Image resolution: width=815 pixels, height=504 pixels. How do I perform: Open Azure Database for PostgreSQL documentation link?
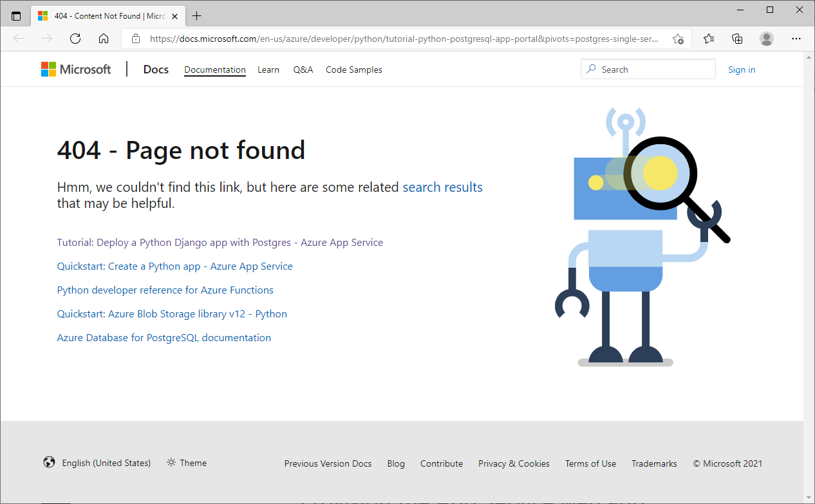click(x=164, y=338)
